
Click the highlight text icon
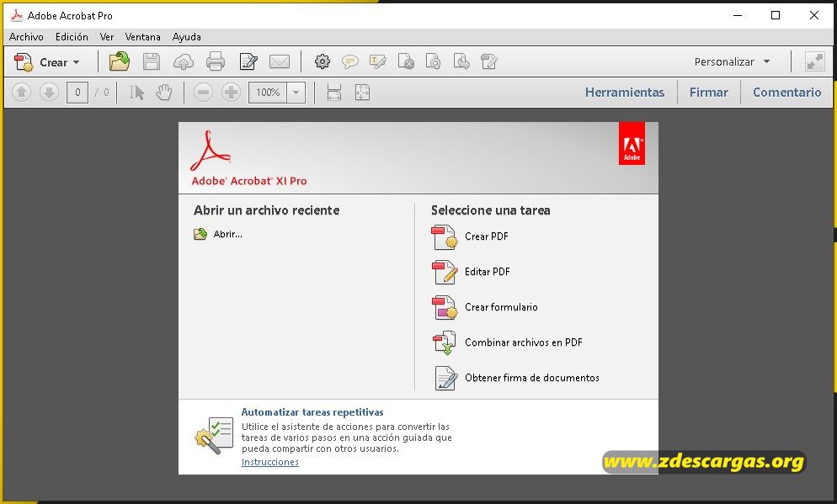tap(377, 62)
